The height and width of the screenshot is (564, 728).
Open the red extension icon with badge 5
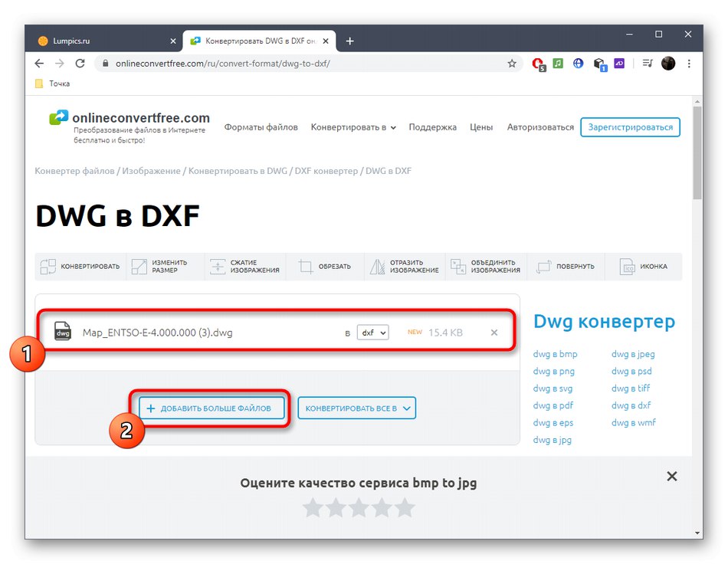pyautogui.click(x=539, y=64)
